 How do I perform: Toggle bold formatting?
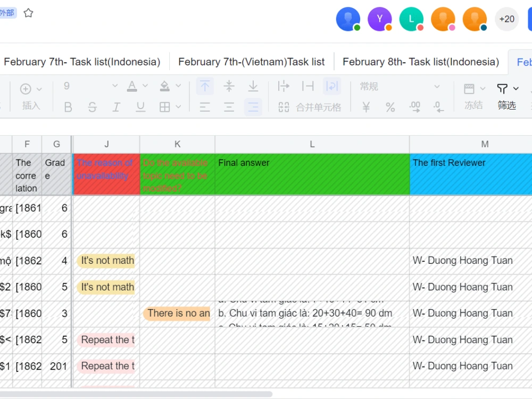[68, 107]
